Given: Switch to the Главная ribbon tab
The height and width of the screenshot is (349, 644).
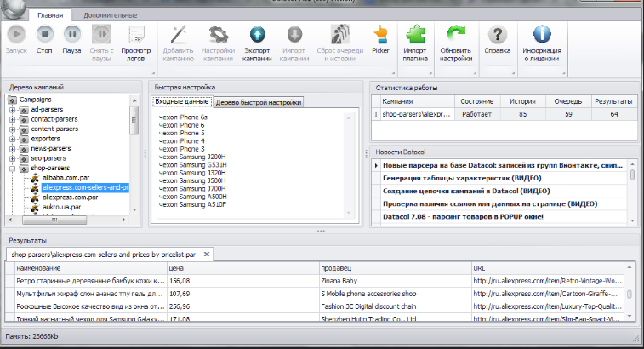Looking at the screenshot, I should point(50,15).
